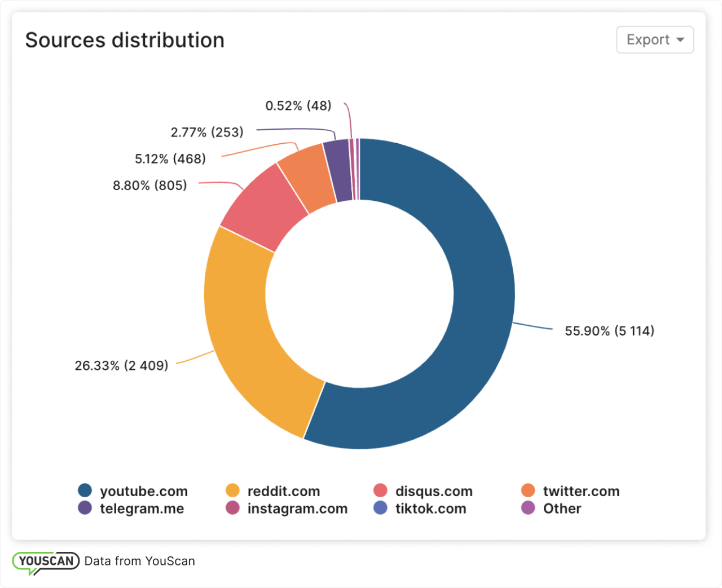Click the youtube.com legend text

coord(144,491)
